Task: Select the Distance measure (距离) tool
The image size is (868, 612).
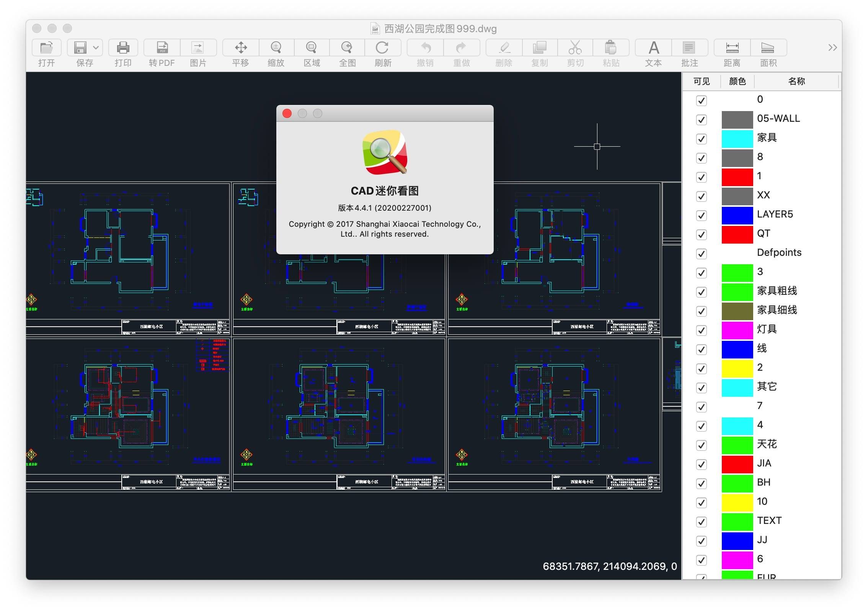Action: point(732,48)
